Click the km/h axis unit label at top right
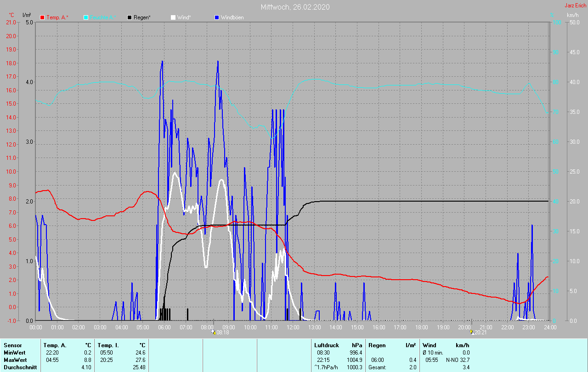Screen dimensions: 588x372 [x=572, y=15]
